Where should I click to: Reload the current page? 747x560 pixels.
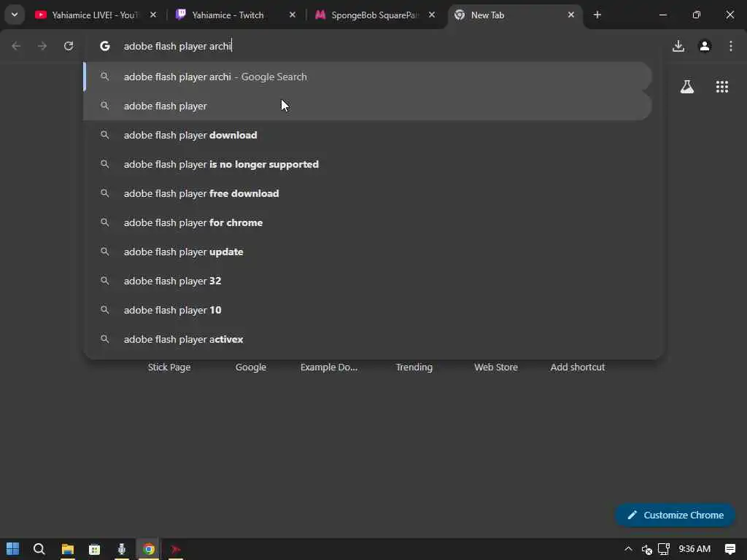[x=69, y=46]
